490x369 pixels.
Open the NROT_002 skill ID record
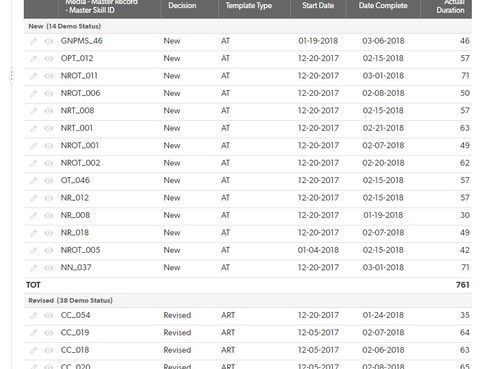[x=80, y=163]
